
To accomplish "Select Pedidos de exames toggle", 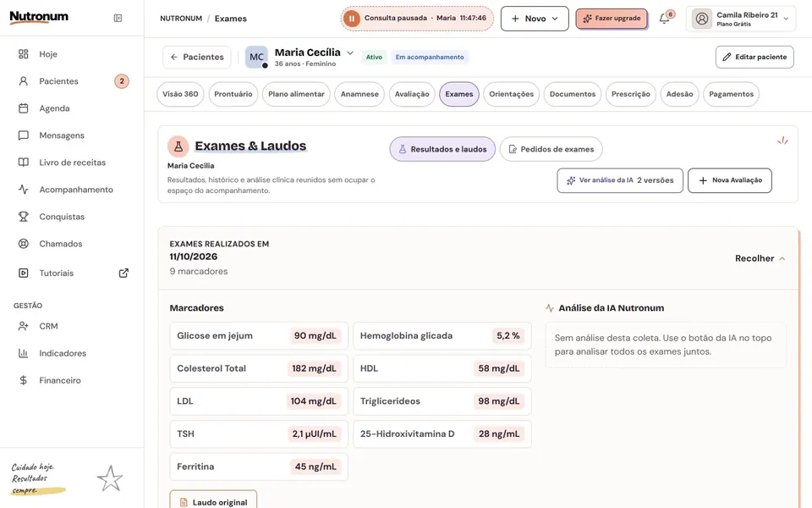I will pos(551,149).
